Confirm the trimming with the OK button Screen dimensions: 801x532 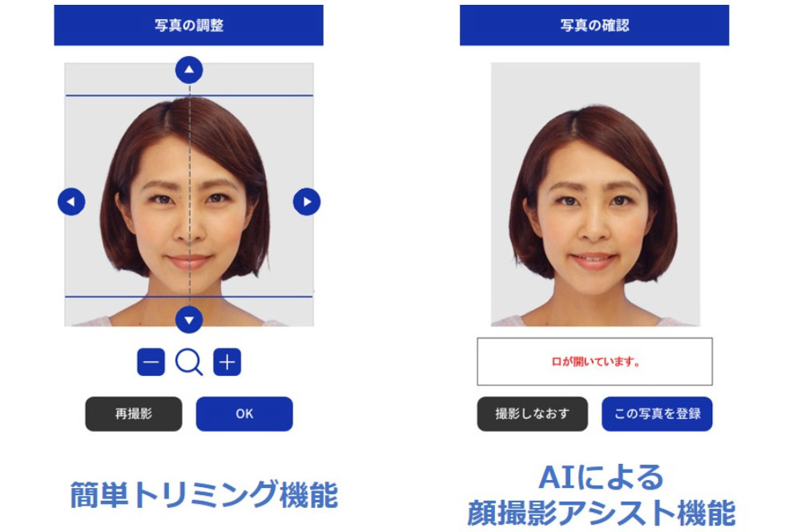[x=244, y=414]
